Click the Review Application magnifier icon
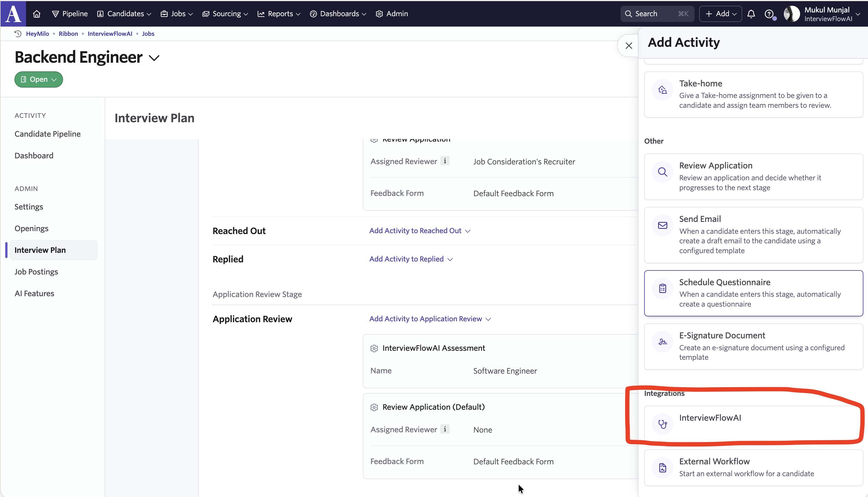Viewport: 868px width, 497px height. pos(662,172)
